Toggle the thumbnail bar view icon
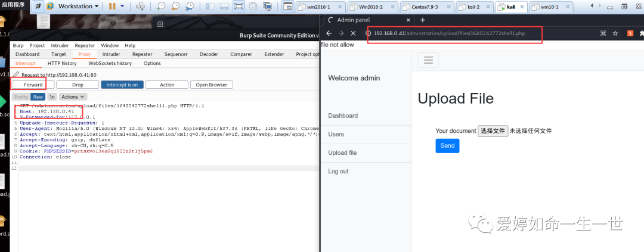 pos(224,6)
